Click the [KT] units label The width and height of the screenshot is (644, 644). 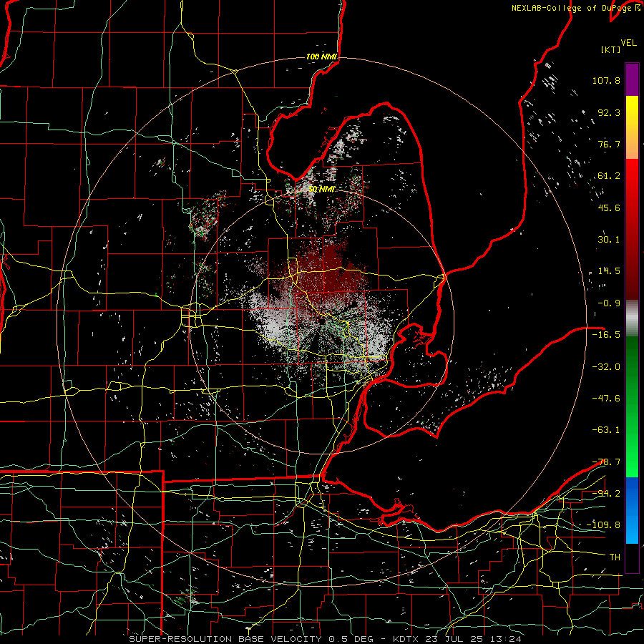tap(611, 49)
